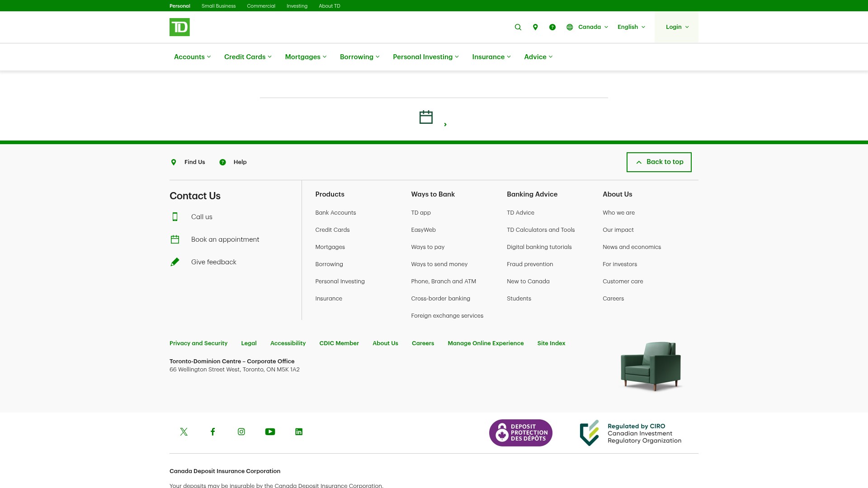
Task: Switch to the Investing tab
Action: 297,6
